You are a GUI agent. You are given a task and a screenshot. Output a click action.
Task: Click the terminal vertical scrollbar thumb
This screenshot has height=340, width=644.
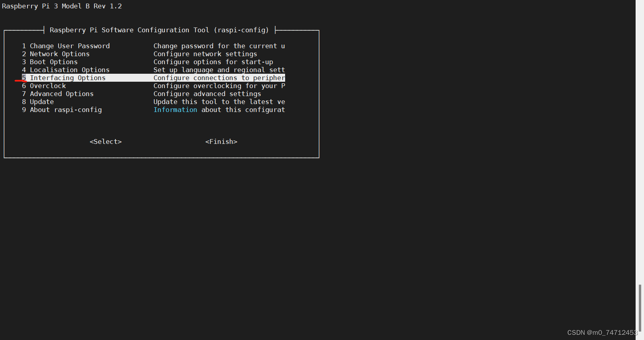coord(640,308)
